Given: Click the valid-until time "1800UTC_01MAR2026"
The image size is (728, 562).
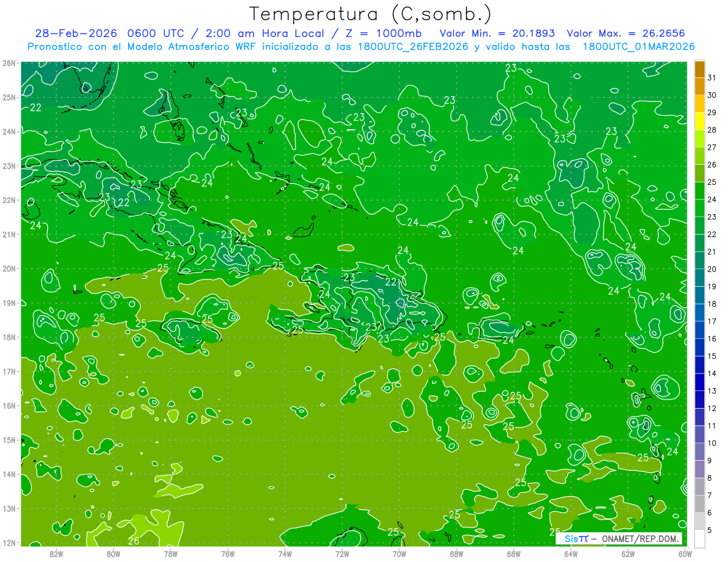Looking at the screenshot, I should coord(639,47).
